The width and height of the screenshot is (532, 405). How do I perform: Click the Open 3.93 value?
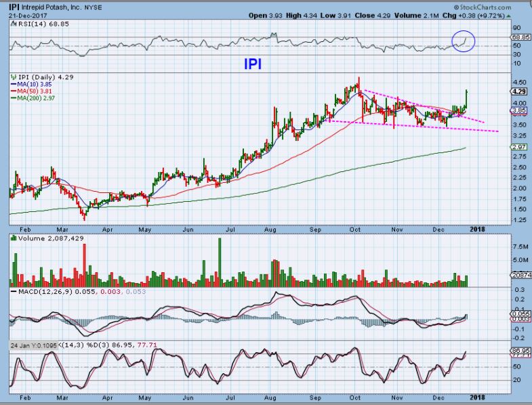265,16
